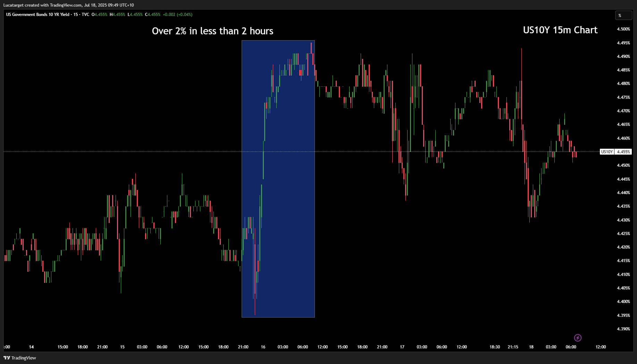
Task: Click the close value C4.455% in legend
Action: pyautogui.click(x=153, y=15)
